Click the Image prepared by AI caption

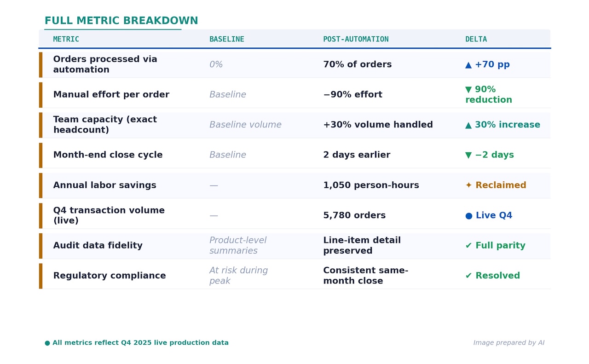pyautogui.click(x=508, y=343)
